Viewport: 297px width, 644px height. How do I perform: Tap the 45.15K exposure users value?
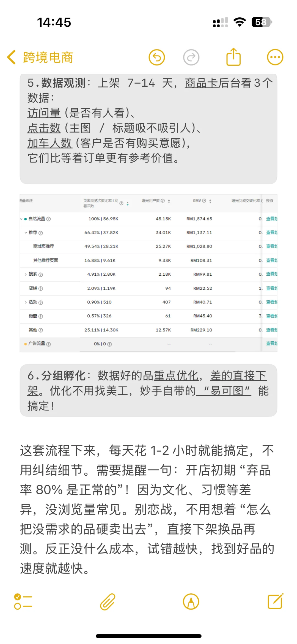[x=163, y=219]
